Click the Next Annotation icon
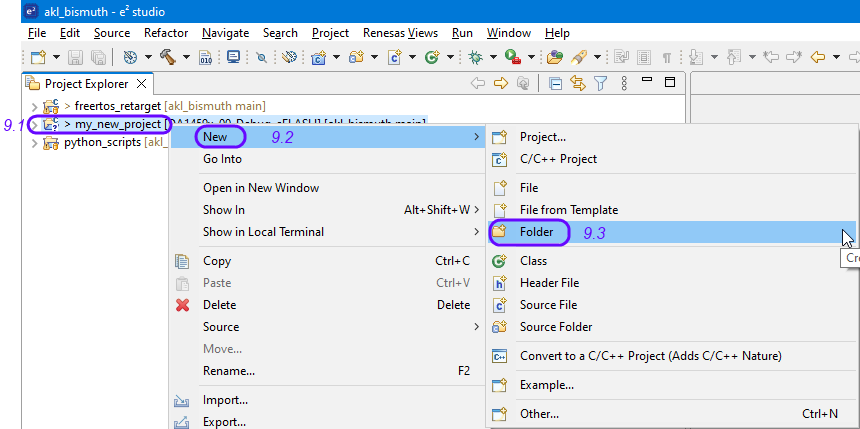The height and width of the screenshot is (429, 860). pos(696,57)
